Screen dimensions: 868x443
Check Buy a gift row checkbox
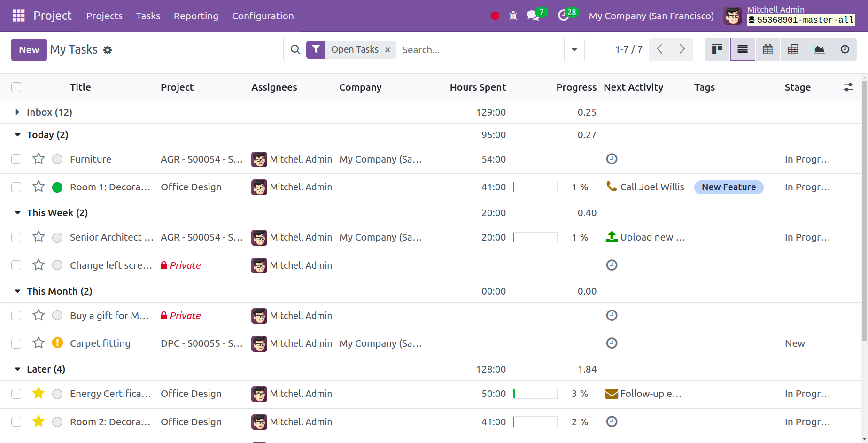[x=16, y=315]
